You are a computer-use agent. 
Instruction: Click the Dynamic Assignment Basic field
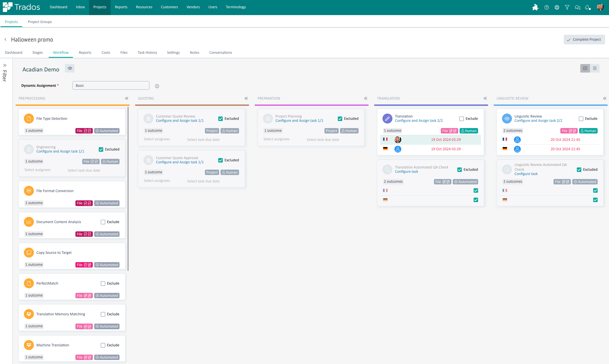111,86
